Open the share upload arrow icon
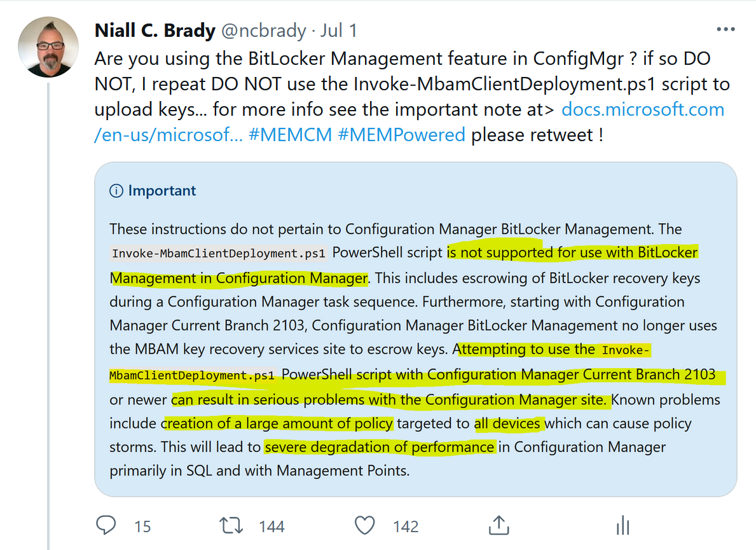Image resolution: width=756 pixels, height=550 pixels. (x=498, y=525)
